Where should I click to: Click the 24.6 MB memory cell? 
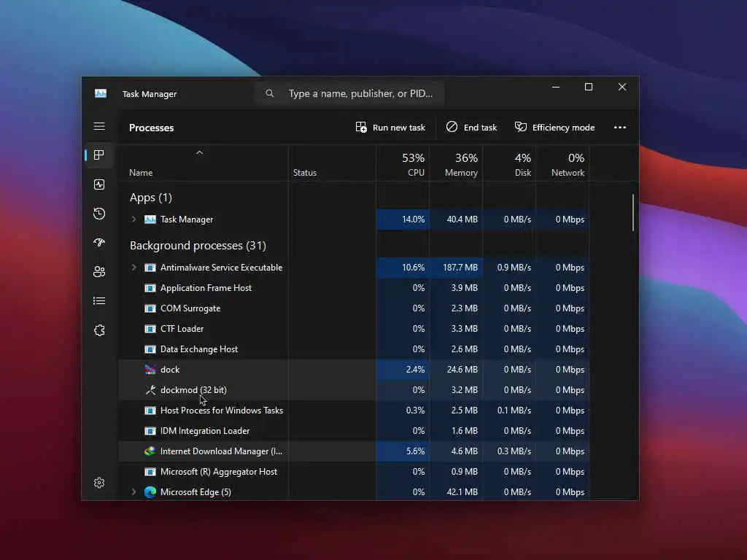coord(457,370)
